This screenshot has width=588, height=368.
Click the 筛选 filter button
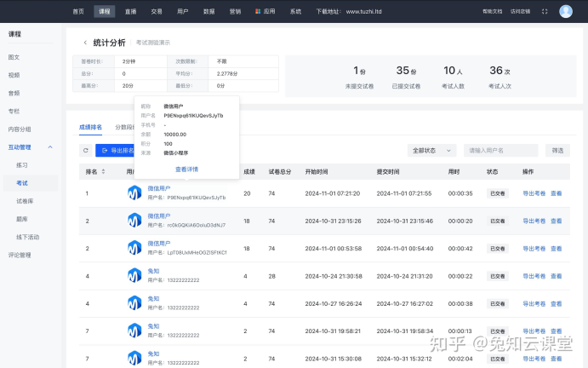(x=557, y=151)
